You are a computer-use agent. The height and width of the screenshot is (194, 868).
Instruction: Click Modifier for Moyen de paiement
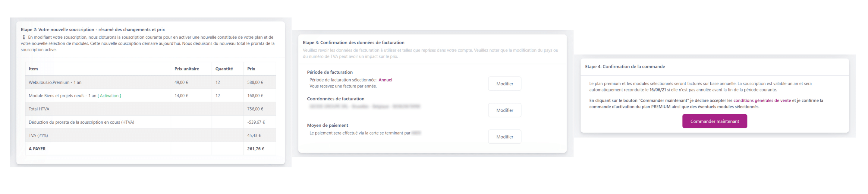(505, 137)
